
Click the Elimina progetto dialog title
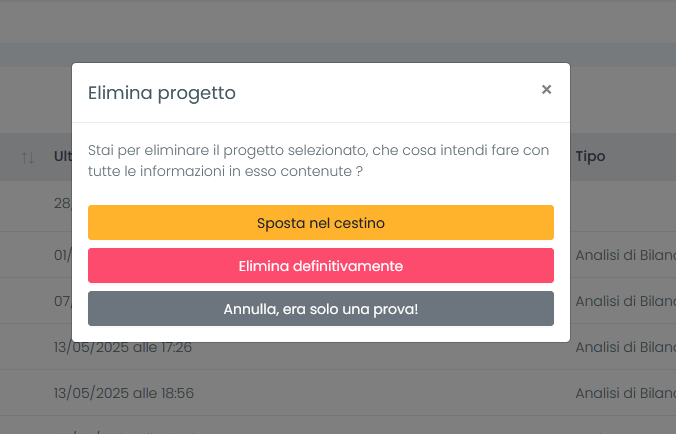click(x=162, y=93)
